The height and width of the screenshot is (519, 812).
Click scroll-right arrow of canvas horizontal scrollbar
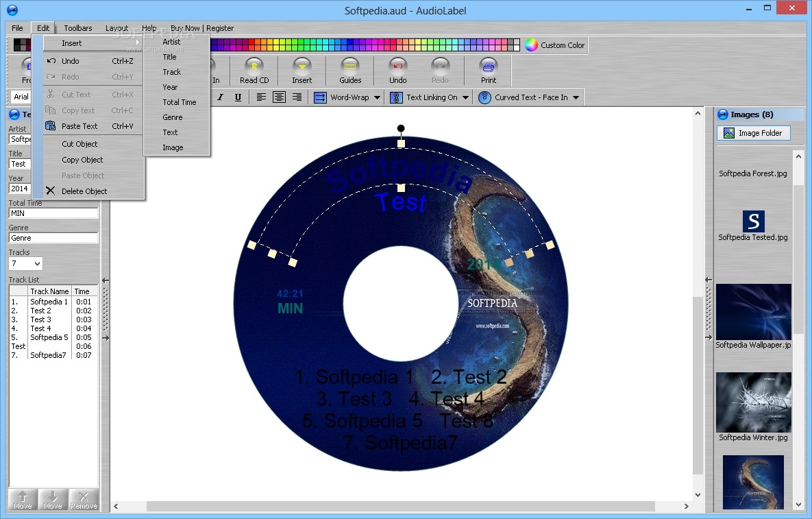click(x=687, y=506)
